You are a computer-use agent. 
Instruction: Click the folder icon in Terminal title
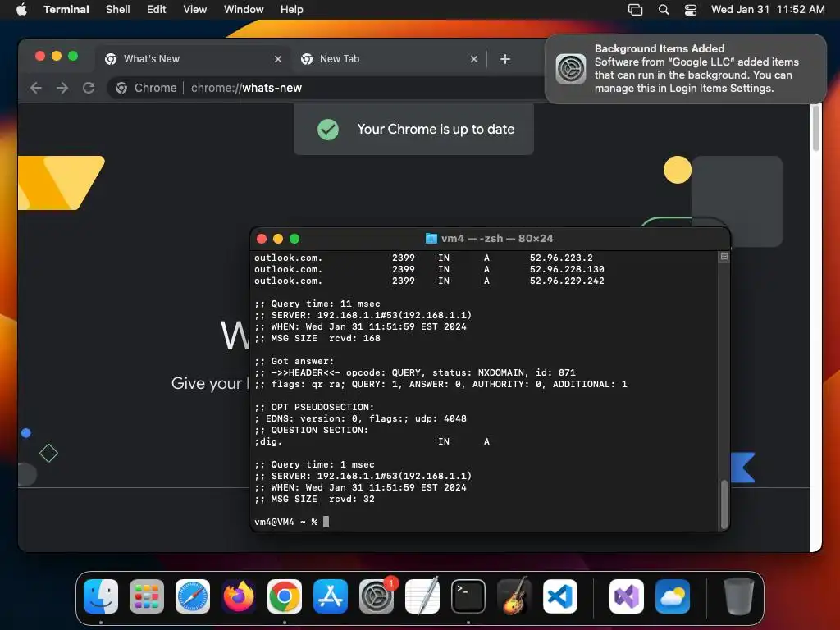(x=431, y=239)
